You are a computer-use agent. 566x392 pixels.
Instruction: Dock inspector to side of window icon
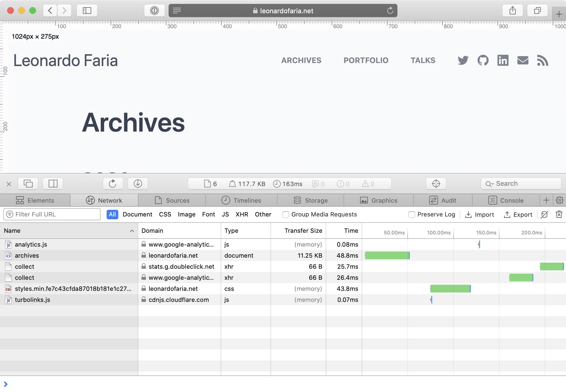[x=53, y=184]
